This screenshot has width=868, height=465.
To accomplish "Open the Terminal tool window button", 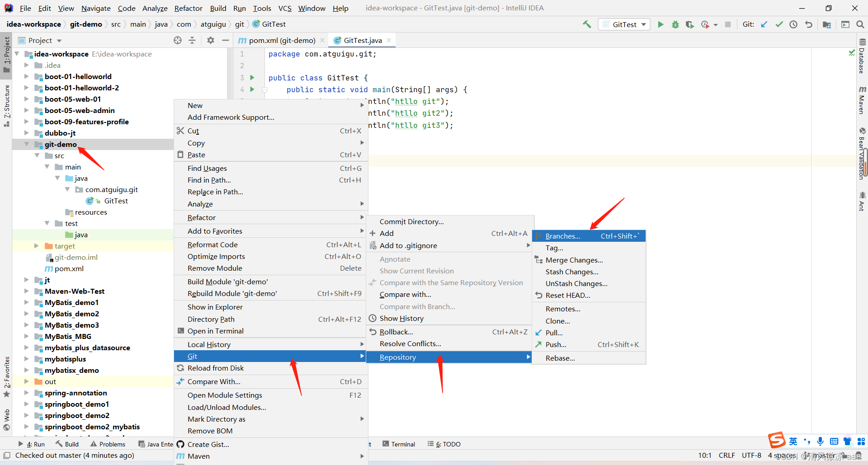I will pyautogui.click(x=399, y=444).
